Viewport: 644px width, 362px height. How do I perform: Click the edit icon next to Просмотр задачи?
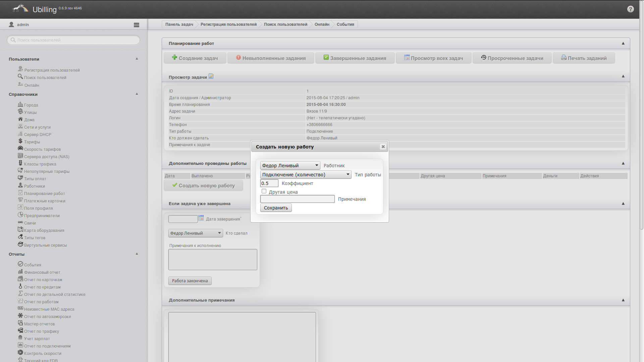(x=211, y=76)
